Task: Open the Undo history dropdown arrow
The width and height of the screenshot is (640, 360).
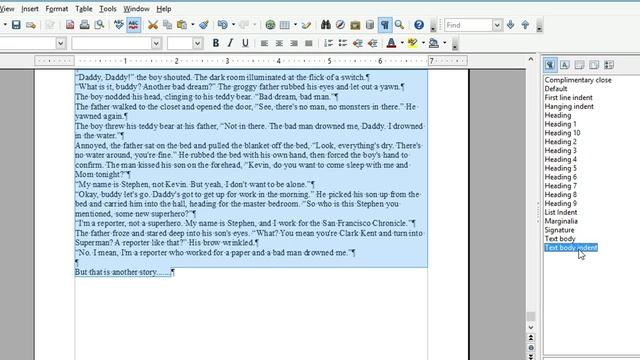Action: pos(233,25)
